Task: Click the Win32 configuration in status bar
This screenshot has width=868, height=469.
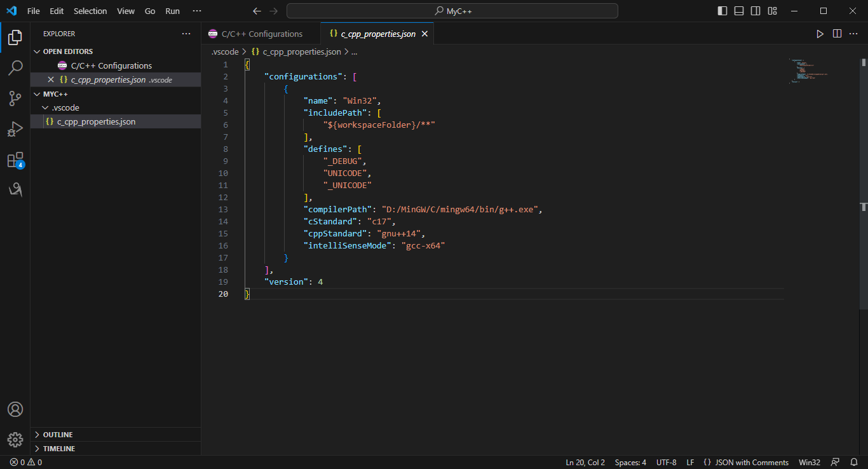Action: click(809, 463)
